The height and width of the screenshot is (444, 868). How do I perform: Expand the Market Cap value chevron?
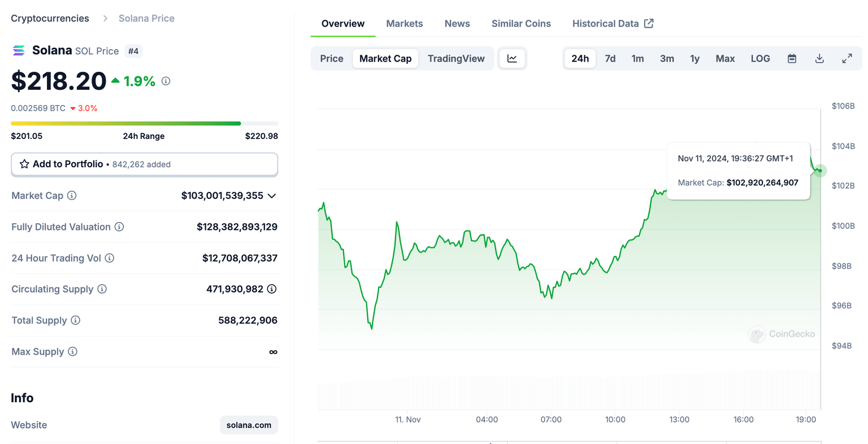[272, 196]
